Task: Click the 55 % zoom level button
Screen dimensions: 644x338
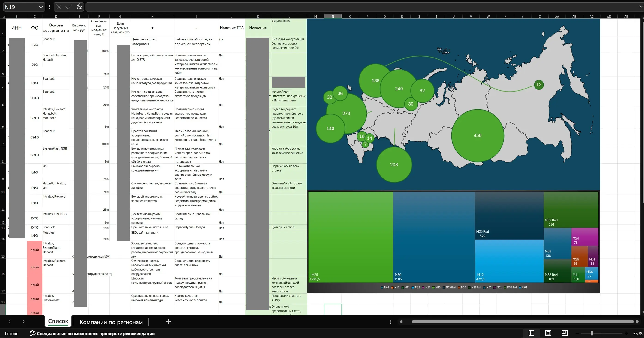Action: click(638, 334)
